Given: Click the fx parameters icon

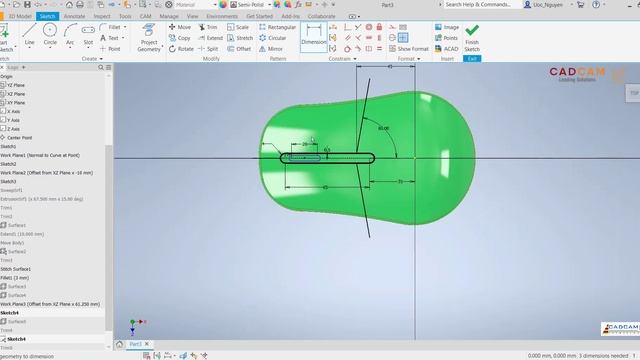Looking at the screenshot, I should tap(298, 4).
